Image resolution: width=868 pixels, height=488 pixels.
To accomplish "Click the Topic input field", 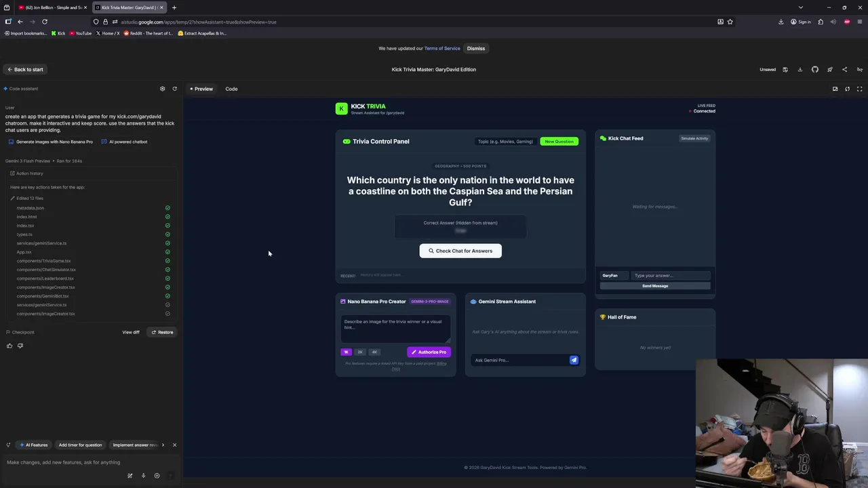I will tap(505, 141).
